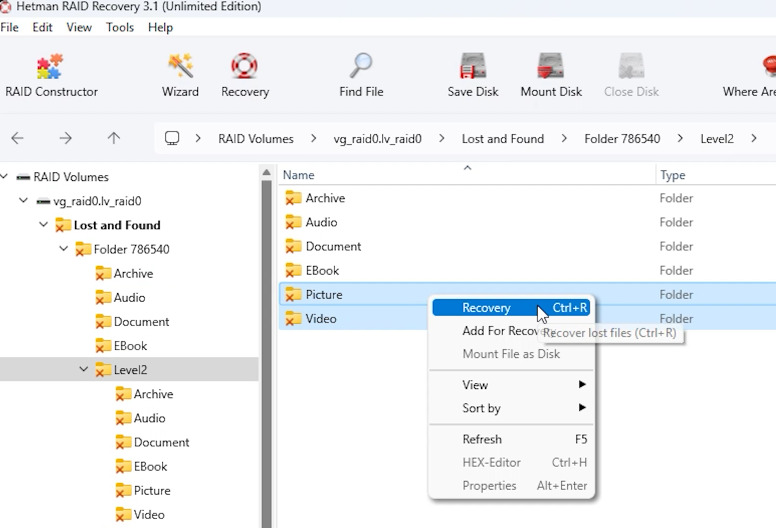Click the Video folder icon in the file list

pyautogui.click(x=293, y=319)
